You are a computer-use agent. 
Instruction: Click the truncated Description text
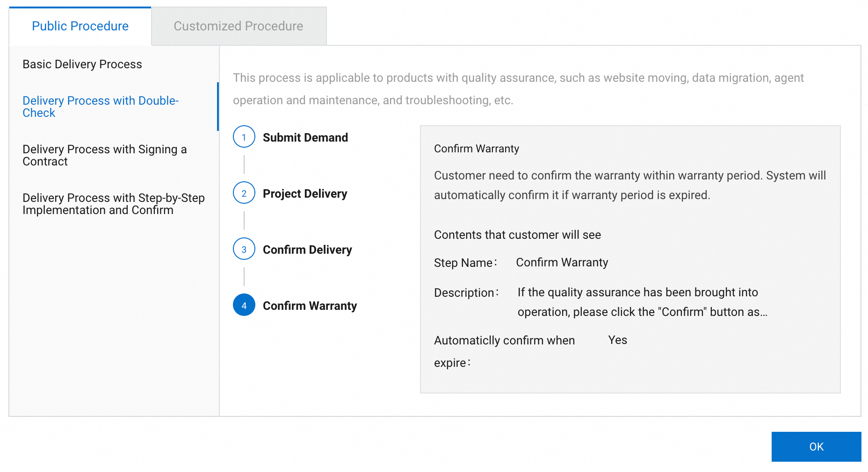642,302
